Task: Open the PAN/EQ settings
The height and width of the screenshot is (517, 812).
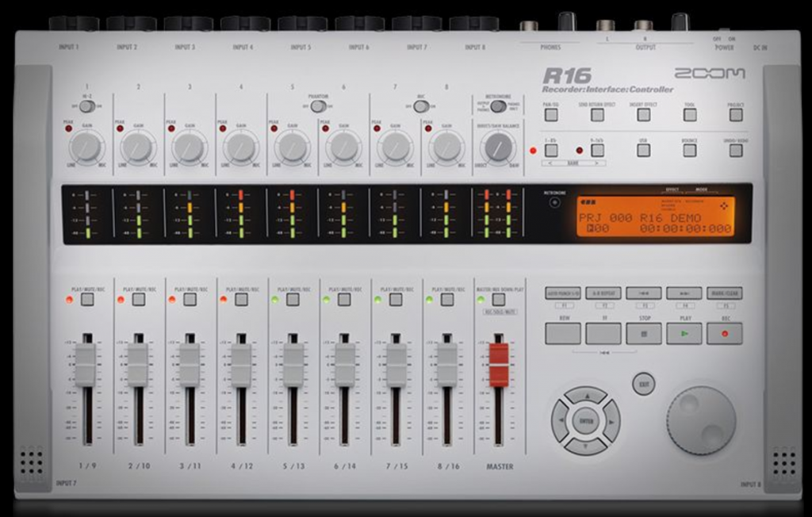Action: (552, 114)
